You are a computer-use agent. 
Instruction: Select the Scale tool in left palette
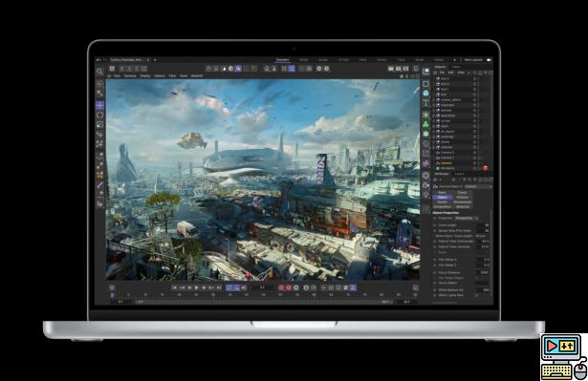click(x=99, y=125)
